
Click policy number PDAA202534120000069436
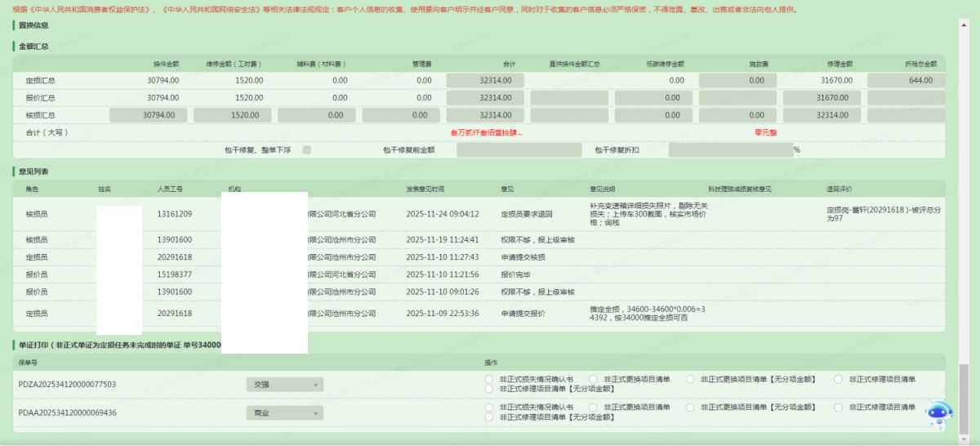click(67, 413)
